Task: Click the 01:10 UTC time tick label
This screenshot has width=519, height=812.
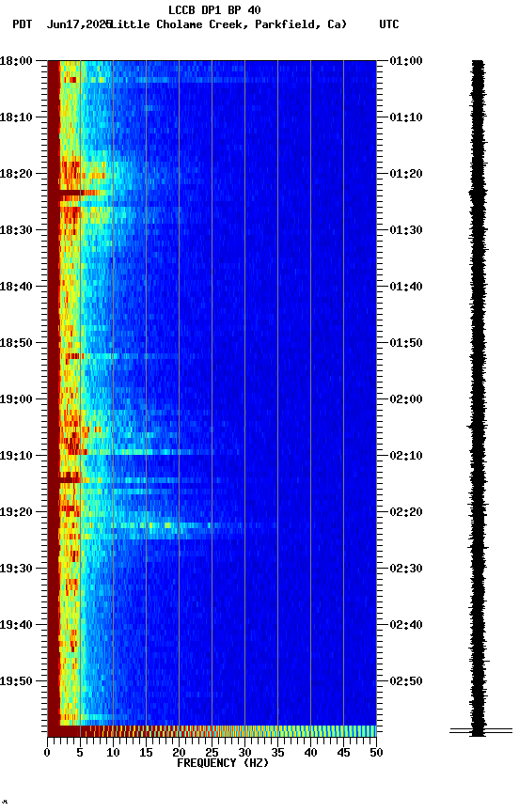Action: pos(406,117)
